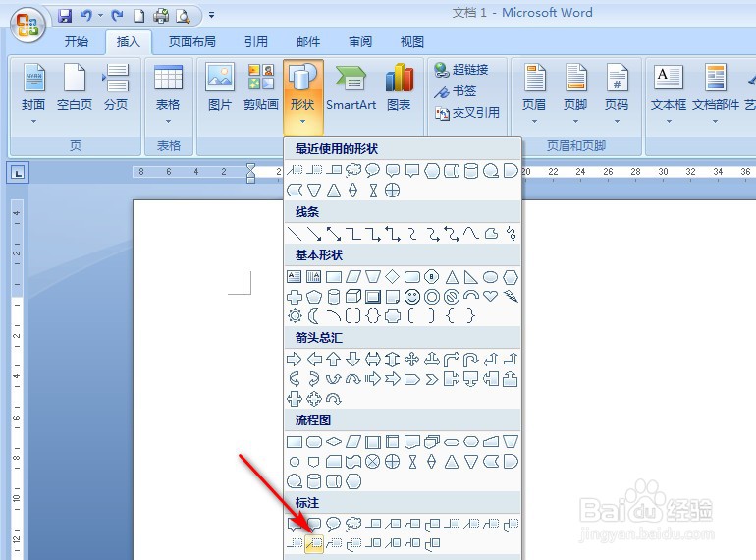The width and height of the screenshot is (756, 560).
Task: Switch to the 引用 tab
Action: [255, 42]
